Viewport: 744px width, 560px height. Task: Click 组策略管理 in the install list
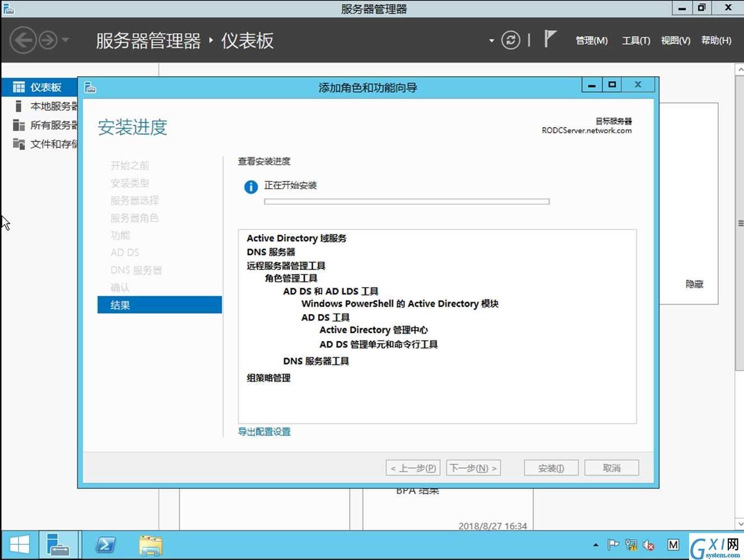tap(268, 378)
